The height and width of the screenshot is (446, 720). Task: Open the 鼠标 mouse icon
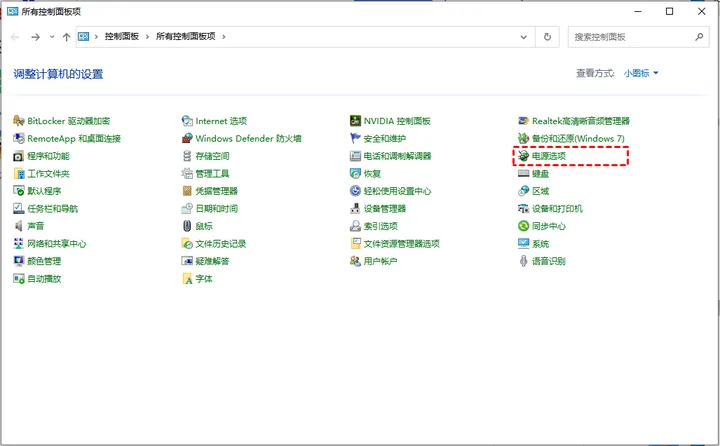click(x=187, y=226)
